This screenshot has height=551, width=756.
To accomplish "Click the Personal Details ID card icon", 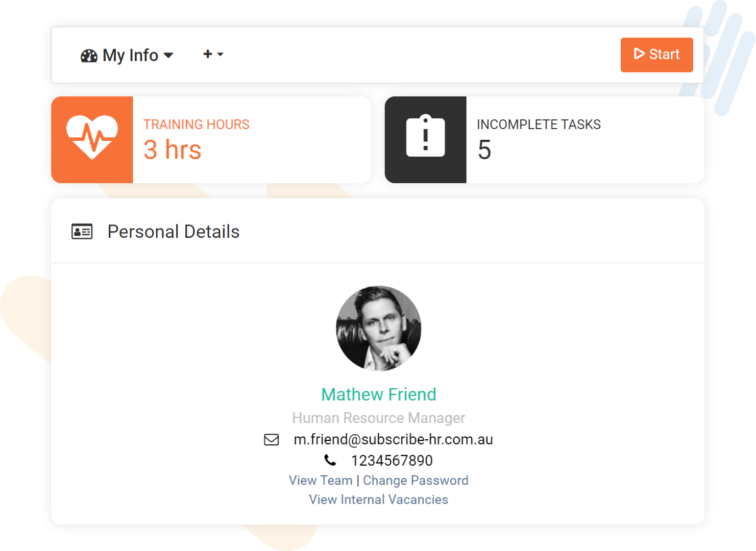I will 82,231.
